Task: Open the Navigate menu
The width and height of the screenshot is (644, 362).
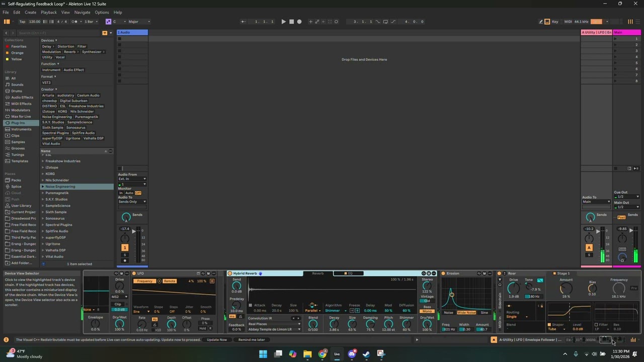Action: click(x=82, y=12)
